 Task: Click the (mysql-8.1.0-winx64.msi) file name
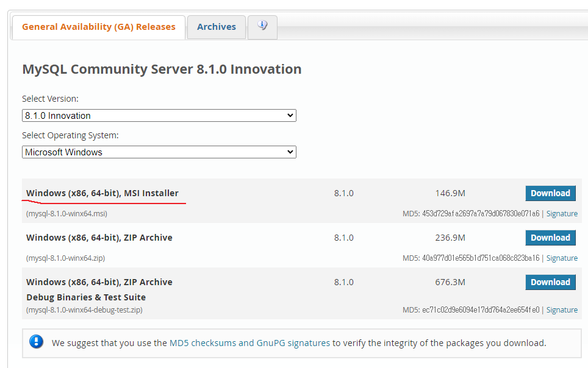66,214
